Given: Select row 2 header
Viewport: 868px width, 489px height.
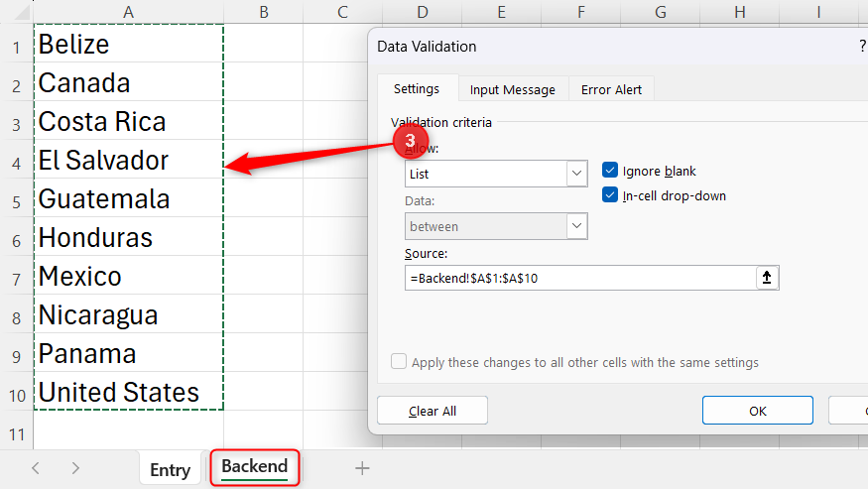Looking at the screenshot, I should coord(17,82).
